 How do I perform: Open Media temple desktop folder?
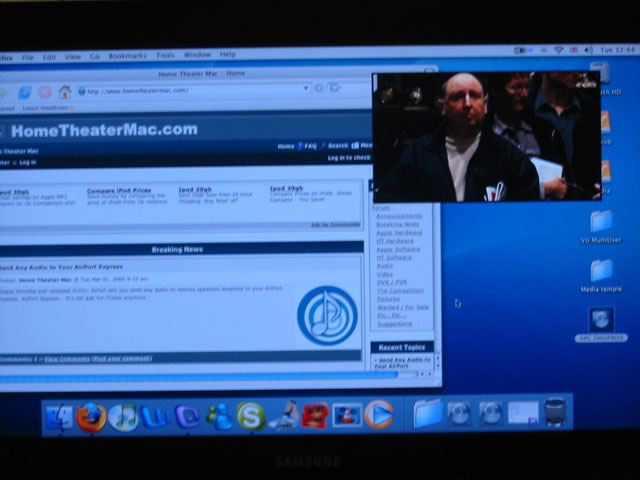pos(601,276)
